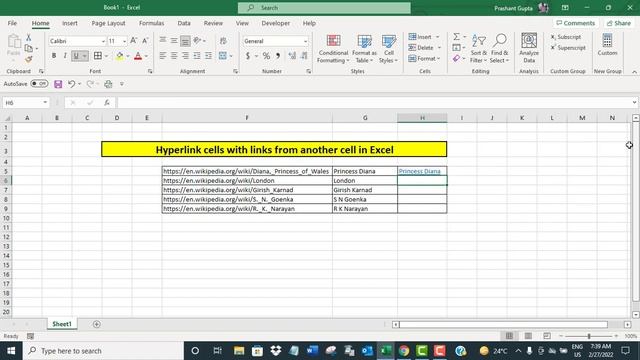The image size is (640, 360).
Task: Click the Wrap Text icon
Action: pyautogui.click(x=223, y=41)
